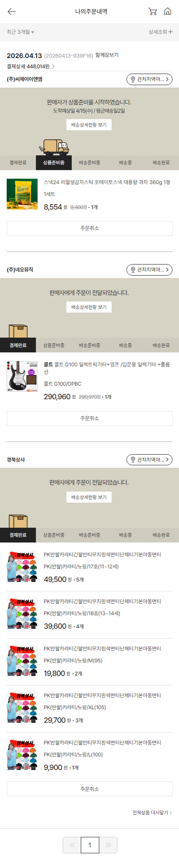The height and width of the screenshot is (868, 179).
Task: Open the shopping cart icon
Action: coord(153,11)
